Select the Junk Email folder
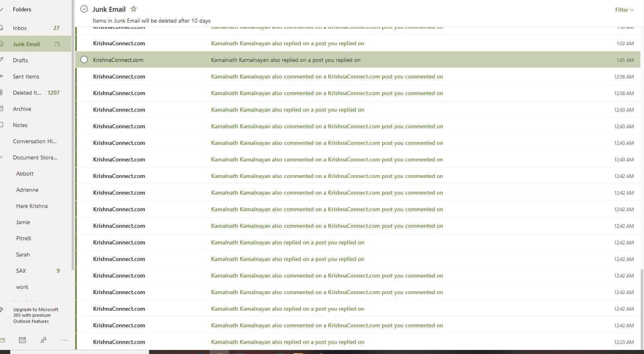The width and height of the screenshot is (644, 354). (36, 44)
